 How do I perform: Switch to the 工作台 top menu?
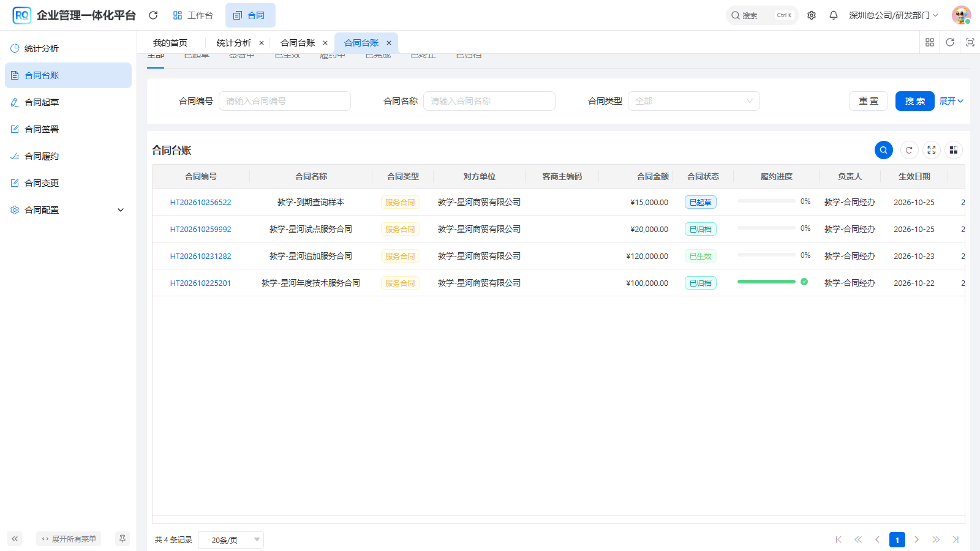point(193,15)
